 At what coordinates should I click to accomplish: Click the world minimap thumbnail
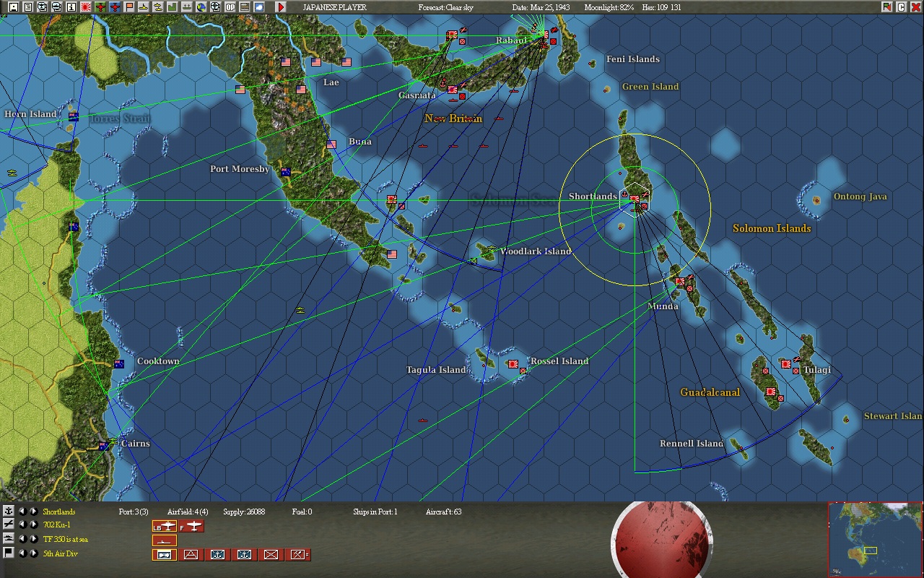(x=875, y=539)
